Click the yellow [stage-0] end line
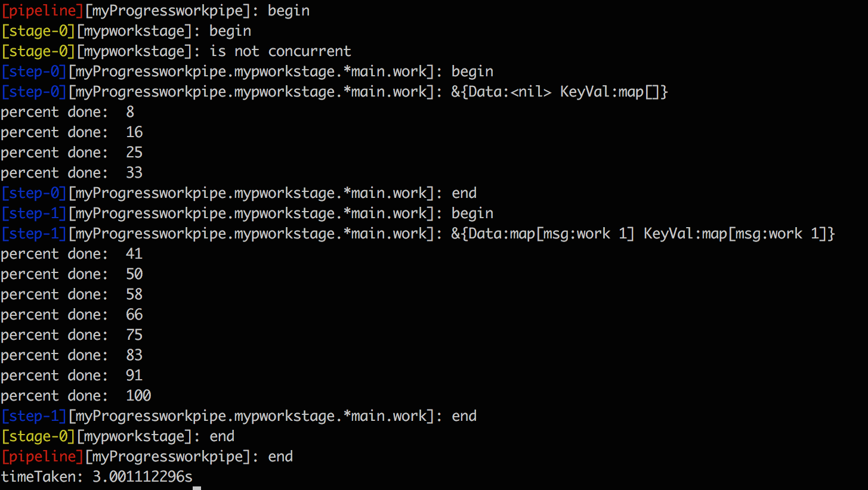The height and width of the screenshot is (490, 868). pos(118,436)
